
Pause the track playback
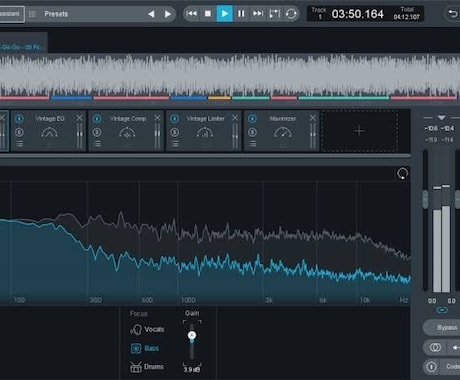(241, 14)
